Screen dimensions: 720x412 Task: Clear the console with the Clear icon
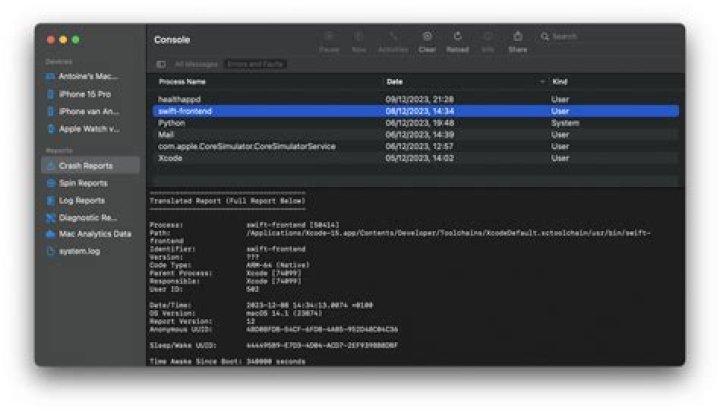[x=427, y=37]
